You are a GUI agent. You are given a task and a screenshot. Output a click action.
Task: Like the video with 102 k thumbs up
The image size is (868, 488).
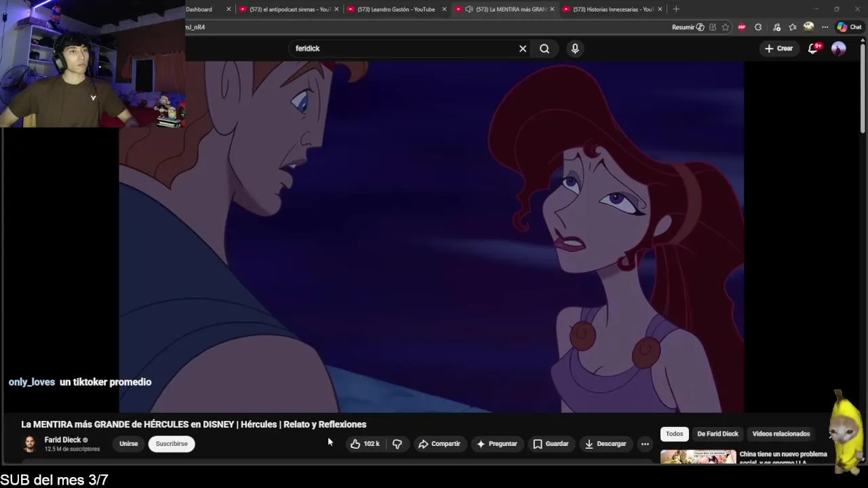click(365, 444)
